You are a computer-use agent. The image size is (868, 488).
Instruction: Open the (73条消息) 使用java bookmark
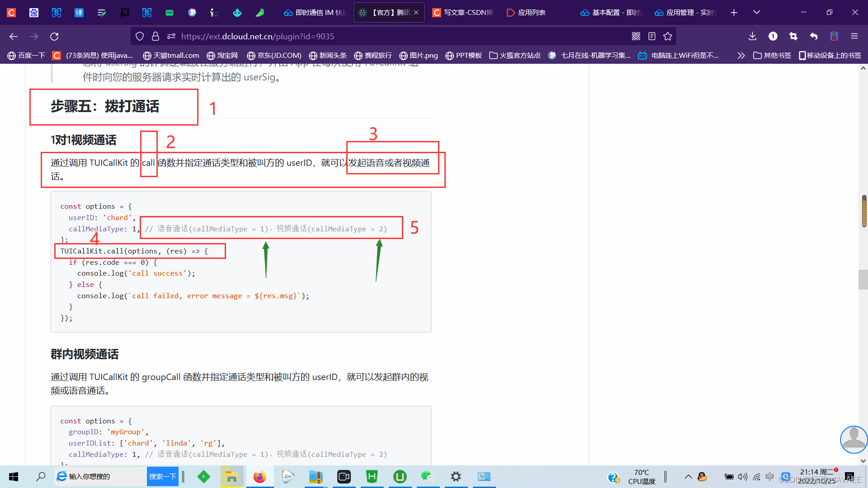click(x=93, y=55)
